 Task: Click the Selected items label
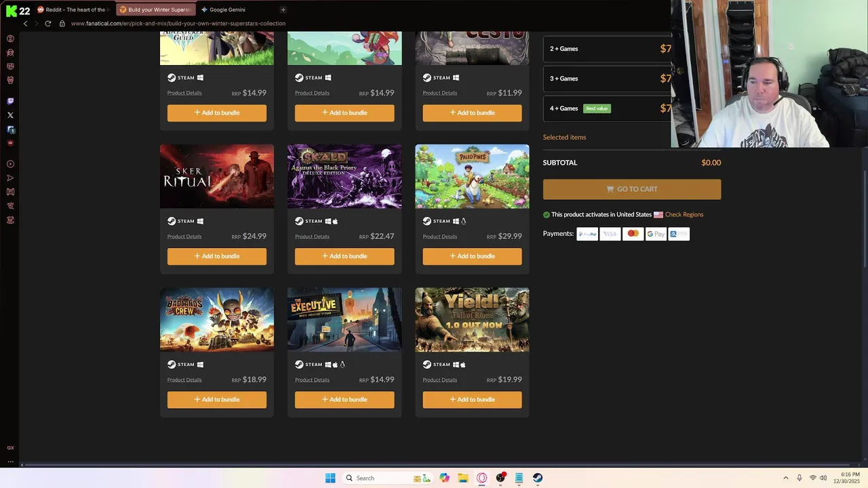point(564,138)
